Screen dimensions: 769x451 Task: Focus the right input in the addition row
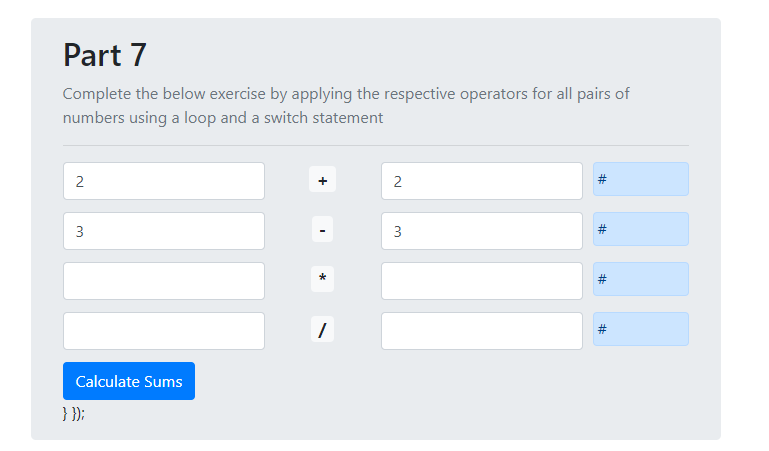click(x=481, y=181)
